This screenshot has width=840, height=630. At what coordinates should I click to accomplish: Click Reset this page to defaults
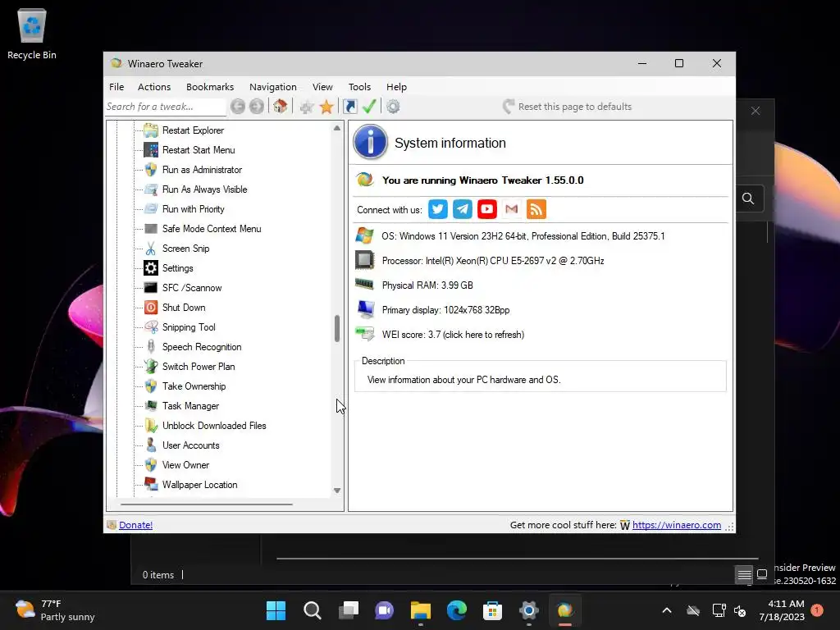coord(568,107)
